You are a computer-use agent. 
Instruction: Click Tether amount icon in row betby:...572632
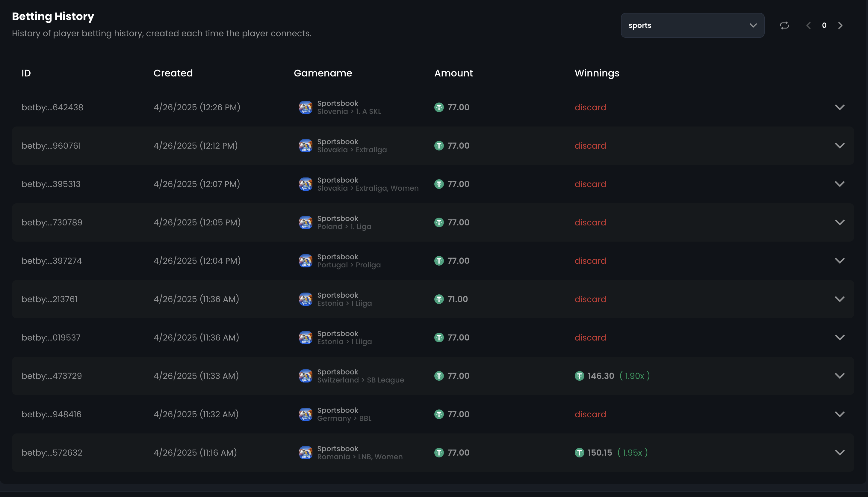click(439, 453)
